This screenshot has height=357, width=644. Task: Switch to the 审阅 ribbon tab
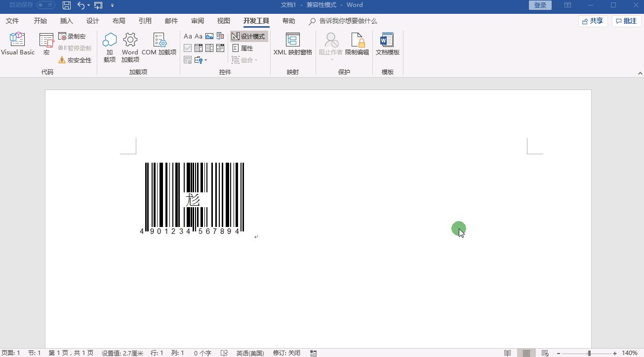(197, 21)
